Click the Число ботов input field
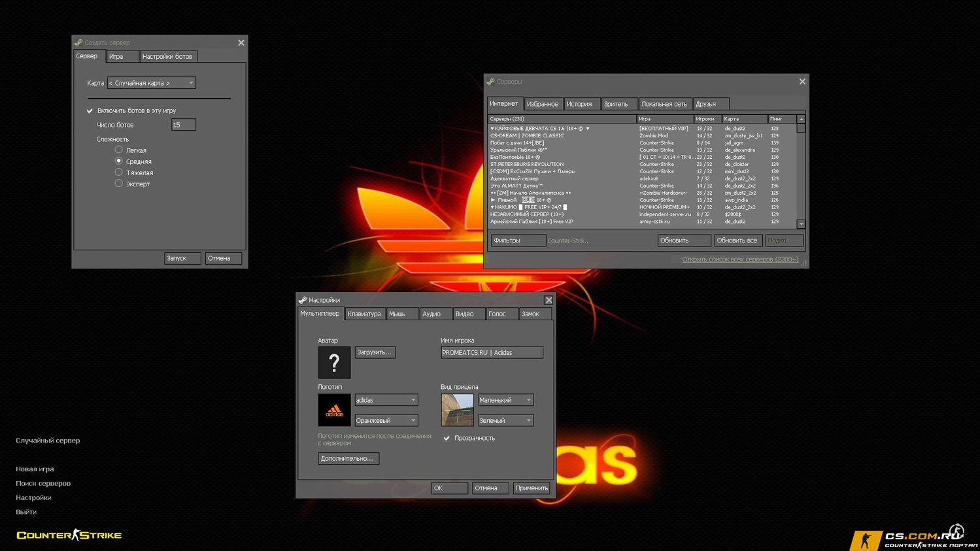 [183, 125]
